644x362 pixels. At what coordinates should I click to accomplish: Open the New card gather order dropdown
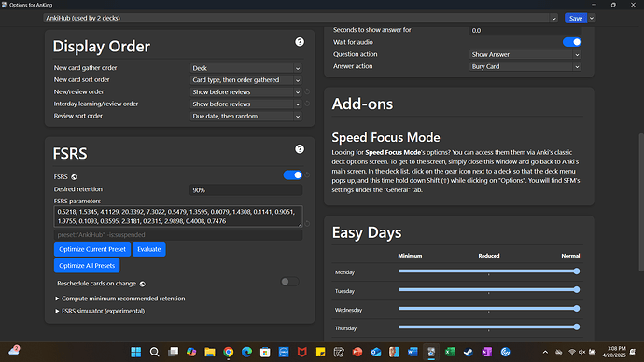click(246, 68)
